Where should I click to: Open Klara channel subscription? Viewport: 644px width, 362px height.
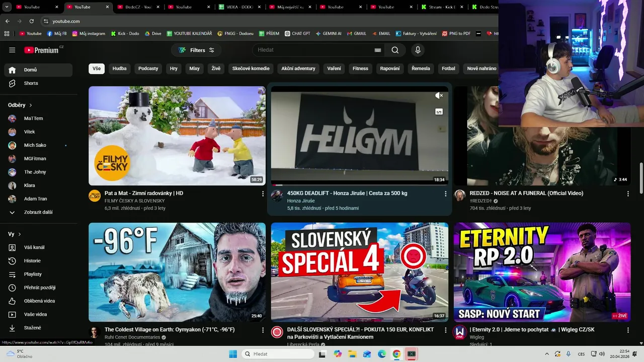pos(38,186)
